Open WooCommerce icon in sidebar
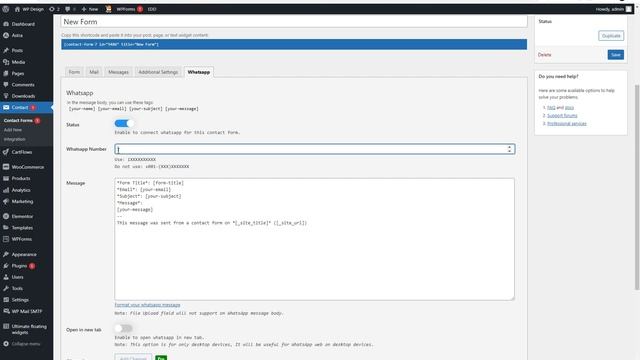Screen dimensions: 640x360 [6, 167]
